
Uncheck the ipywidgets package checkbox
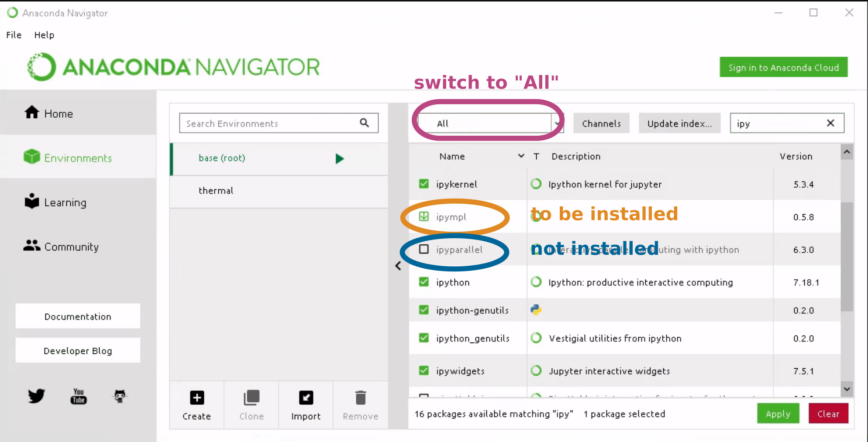click(424, 370)
